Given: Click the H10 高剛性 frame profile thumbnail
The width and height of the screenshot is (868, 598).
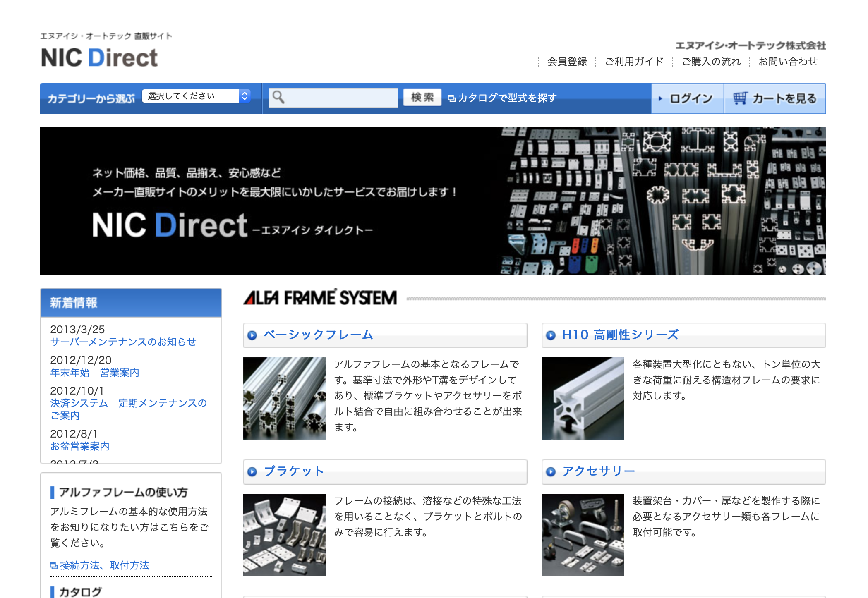Looking at the screenshot, I should [x=583, y=399].
